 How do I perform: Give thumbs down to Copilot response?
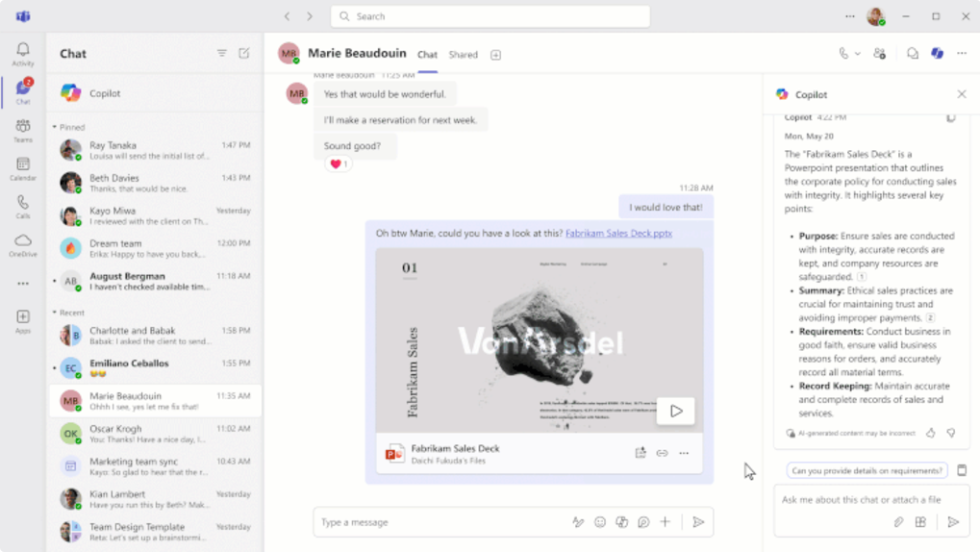click(951, 433)
